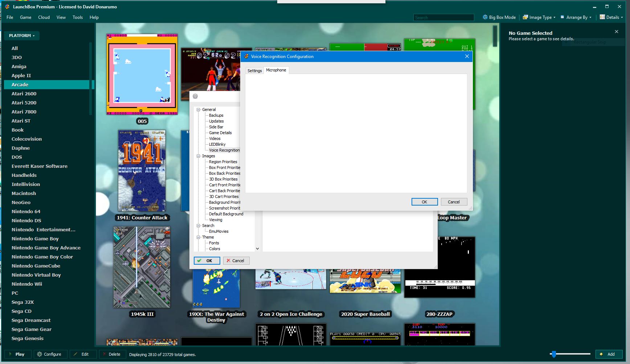Viewport: 630px width, 364px height.
Task: Select EmuMovies in options tree
Action: [x=218, y=231]
